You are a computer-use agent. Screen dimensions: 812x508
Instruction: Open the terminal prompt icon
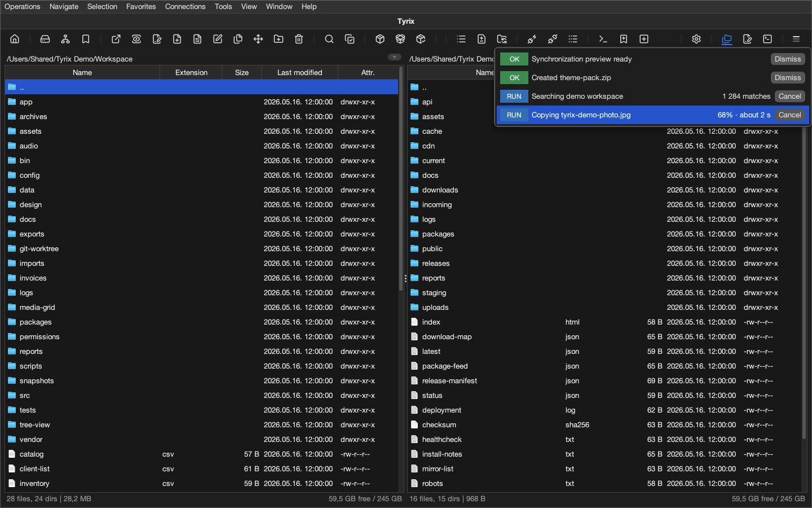click(603, 39)
